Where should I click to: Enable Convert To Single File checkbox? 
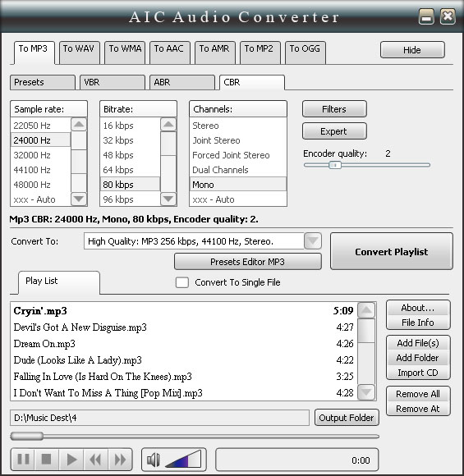click(181, 282)
